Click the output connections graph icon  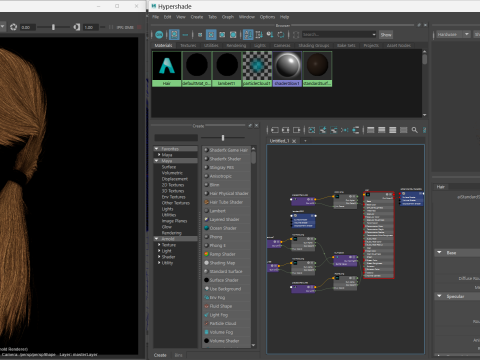pos(296,130)
